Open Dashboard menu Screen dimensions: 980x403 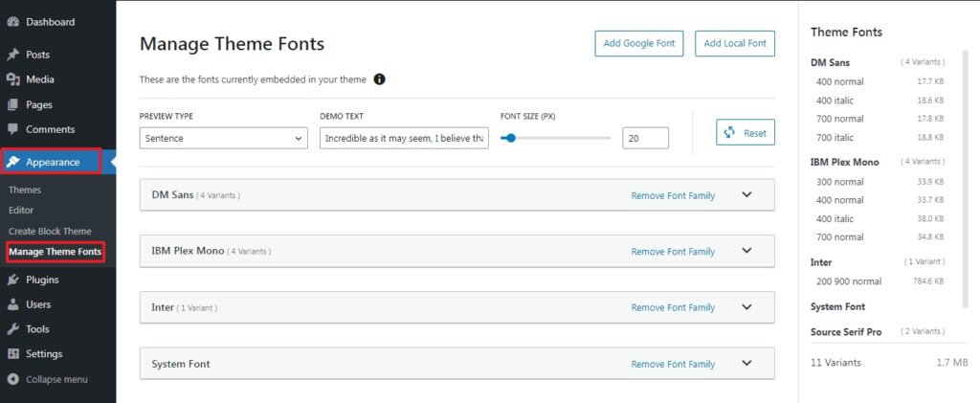point(50,22)
